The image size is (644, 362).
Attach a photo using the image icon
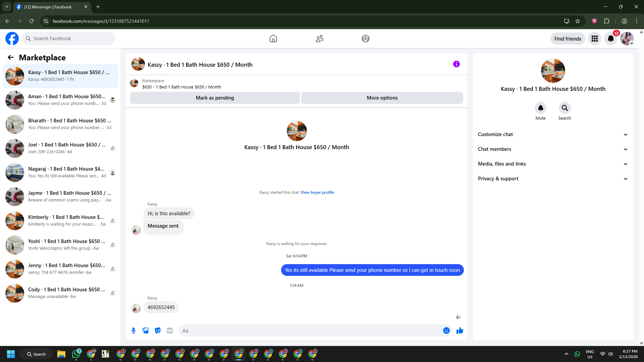click(x=146, y=330)
